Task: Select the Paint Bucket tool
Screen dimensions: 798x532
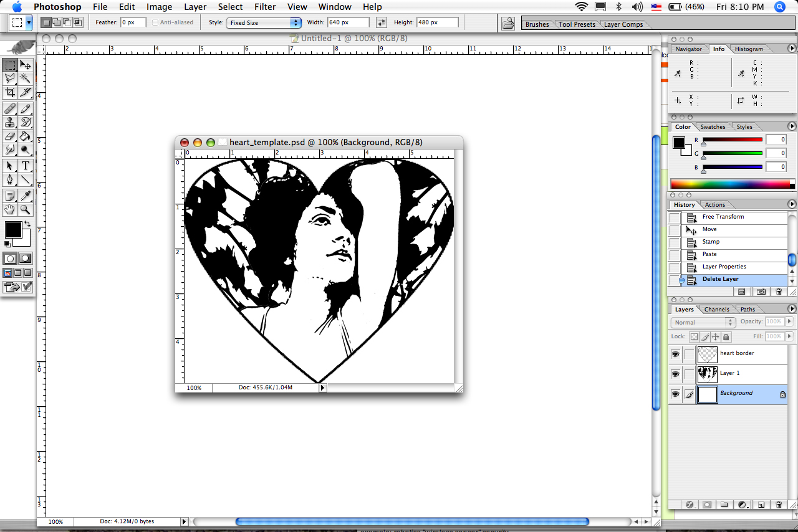Action: pyautogui.click(x=26, y=136)
